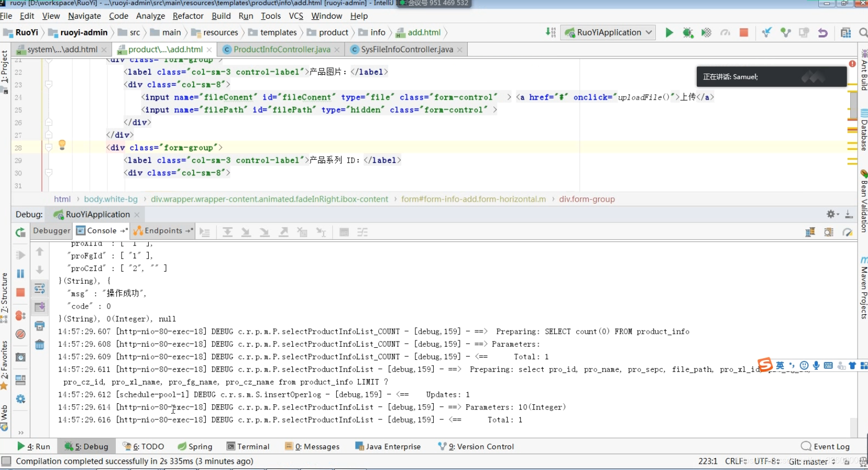
Task: Stop the application via red square in toolbar
Action: 744,33
